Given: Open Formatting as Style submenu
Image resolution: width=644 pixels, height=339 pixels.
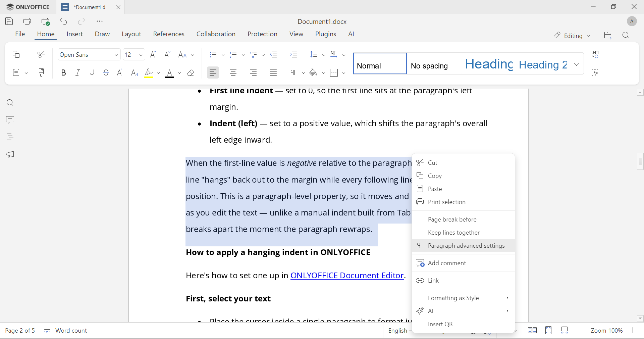Looking at the screenshot, I should tap(463, 298).
